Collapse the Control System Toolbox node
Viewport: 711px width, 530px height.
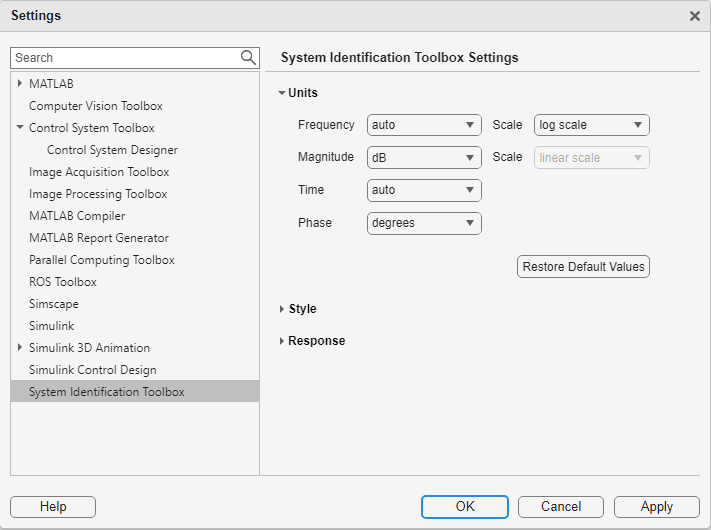(20, 128)
